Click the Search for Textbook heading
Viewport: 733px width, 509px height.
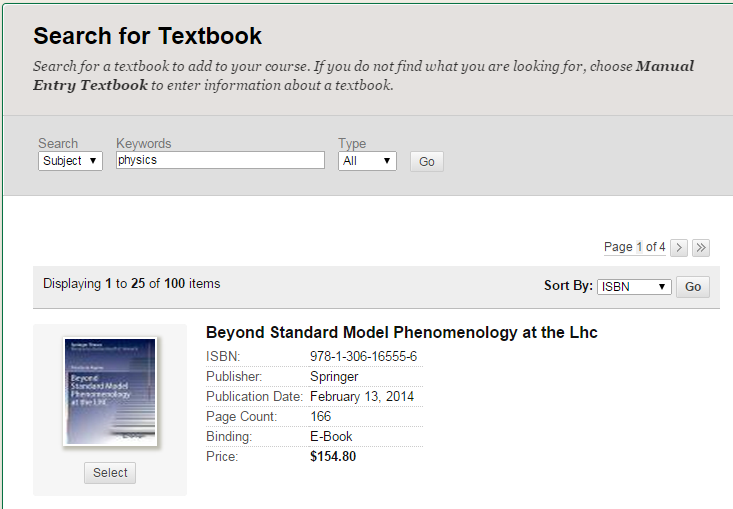tap(147, 36)
